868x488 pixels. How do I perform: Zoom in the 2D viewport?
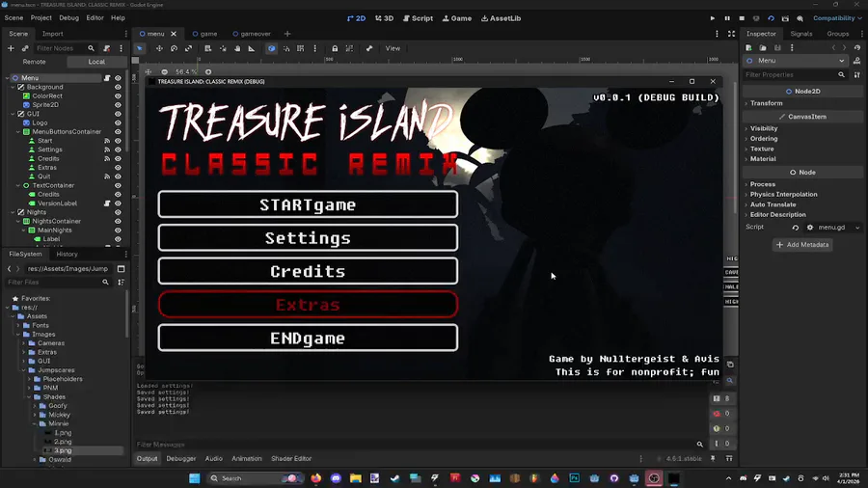point(208,72)
